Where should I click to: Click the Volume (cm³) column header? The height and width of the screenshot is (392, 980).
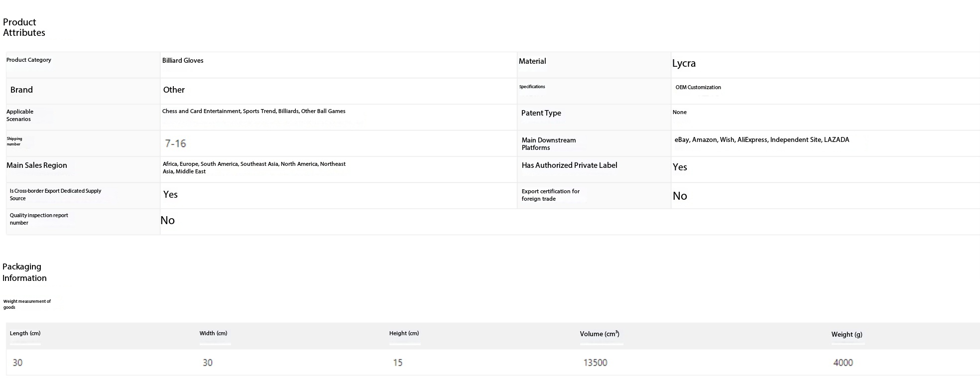pos(599,334)
